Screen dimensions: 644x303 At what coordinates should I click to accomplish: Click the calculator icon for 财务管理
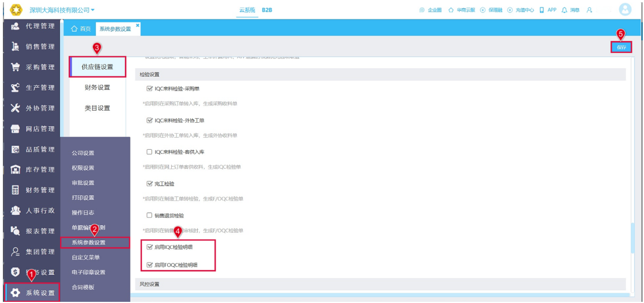tap(15, 190)
